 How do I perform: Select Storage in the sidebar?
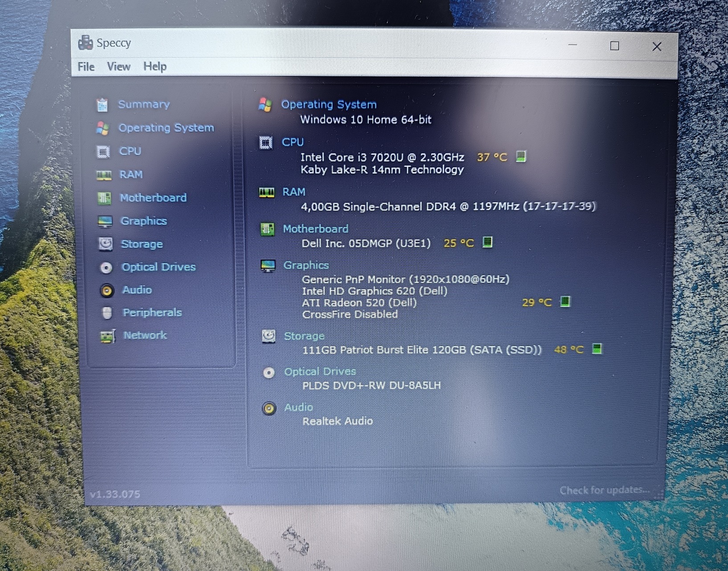click(142, 244)
